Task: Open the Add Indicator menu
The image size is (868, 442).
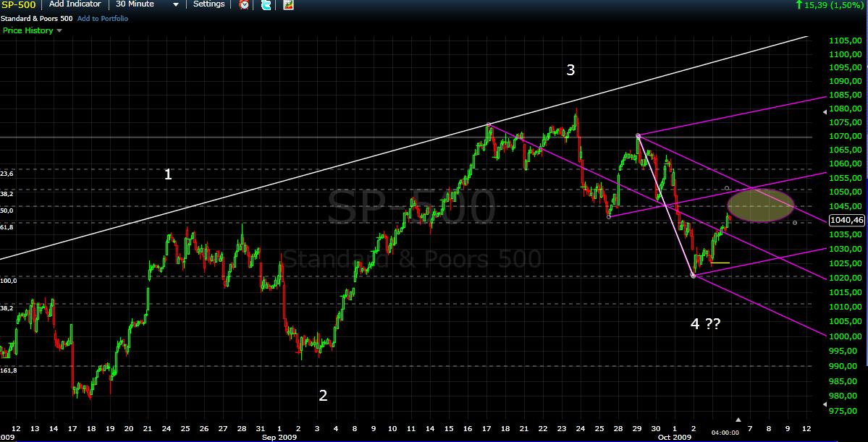Action: tap(75, 4)
